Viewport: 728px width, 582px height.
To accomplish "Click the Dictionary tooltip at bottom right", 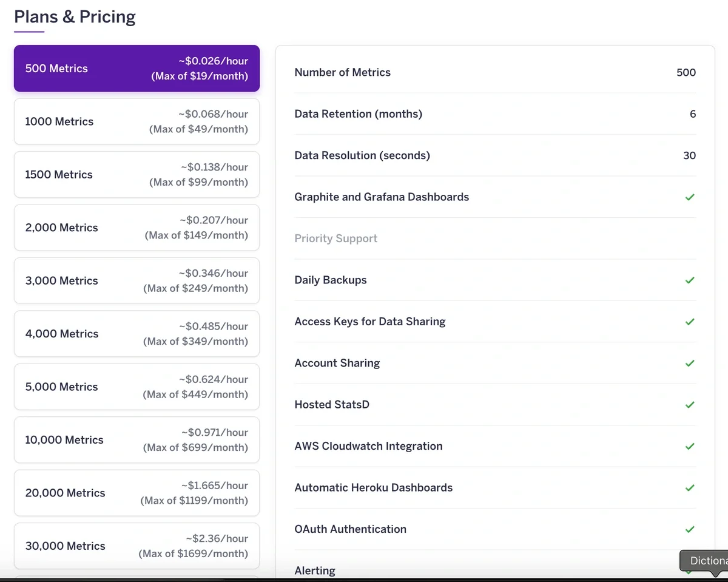I will point(704,561).
